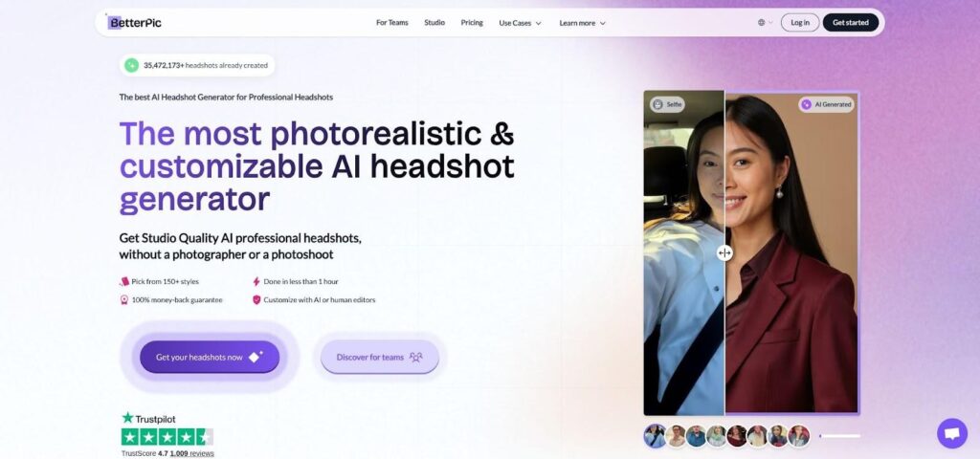Screen dimensions: 980x459
Task: Expand the Learn more dropdown
Action: [582, 23]
